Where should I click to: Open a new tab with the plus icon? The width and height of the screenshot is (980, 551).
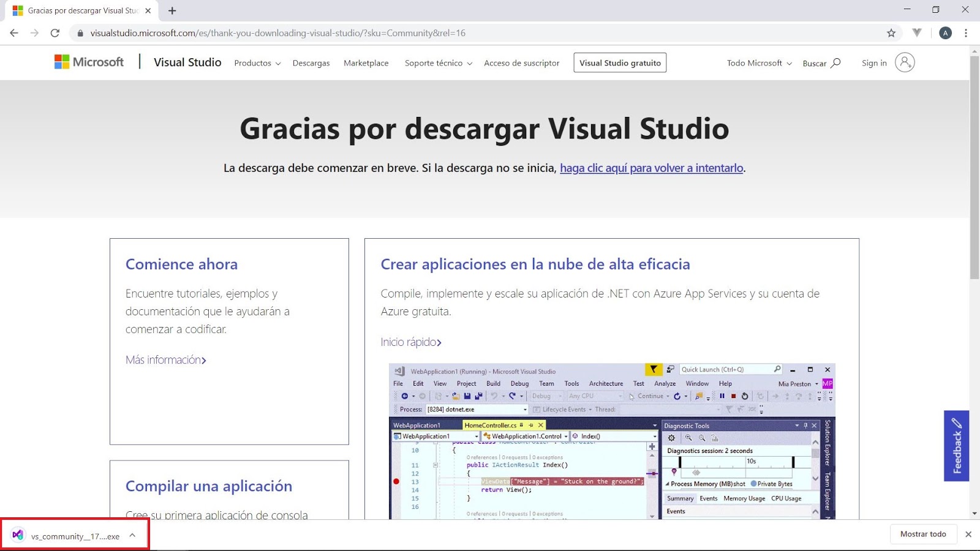(172, 10)
